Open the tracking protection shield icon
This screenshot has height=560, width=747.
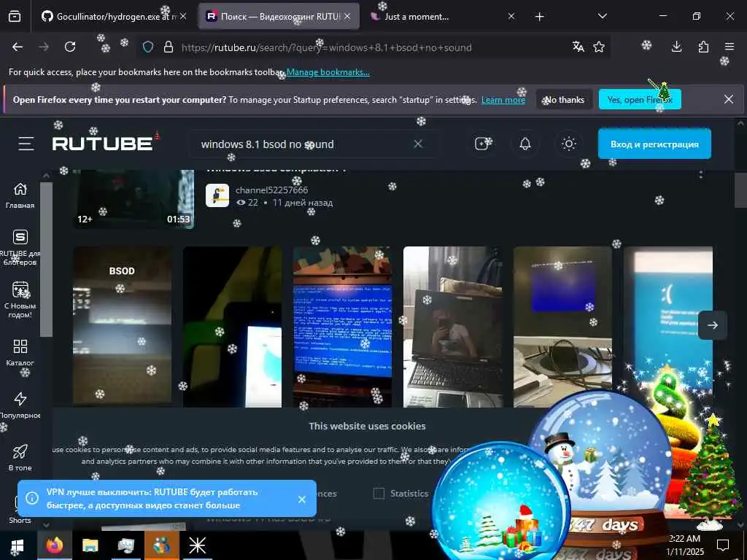pos(148,47)
